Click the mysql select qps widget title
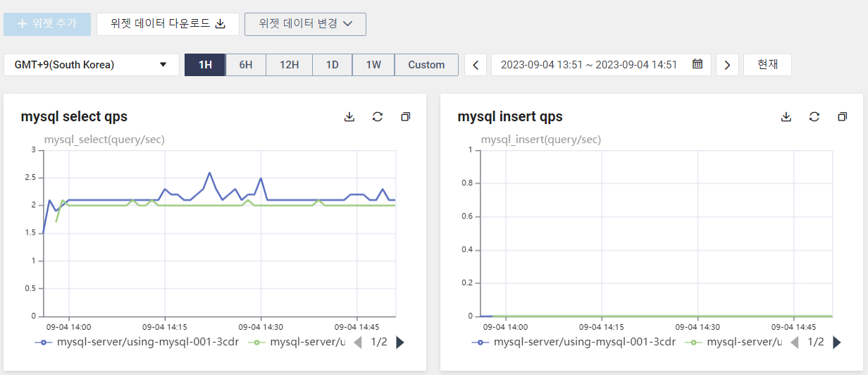 click(74, 117)
